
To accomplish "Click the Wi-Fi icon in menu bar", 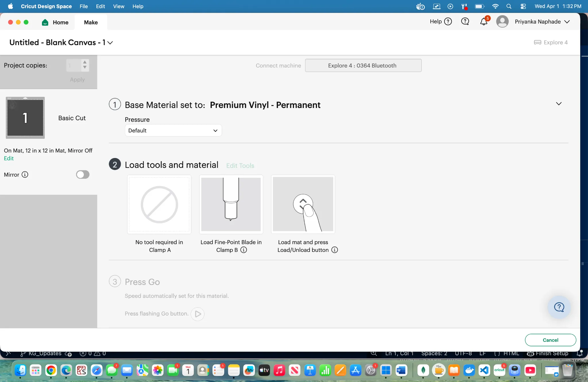I will click(495, 6).
